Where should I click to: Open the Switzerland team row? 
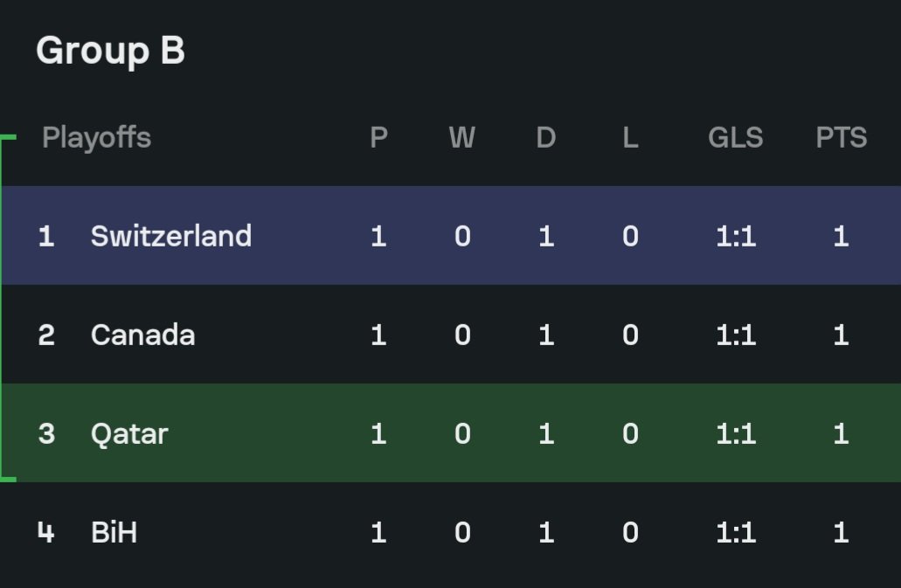[451, 235]
